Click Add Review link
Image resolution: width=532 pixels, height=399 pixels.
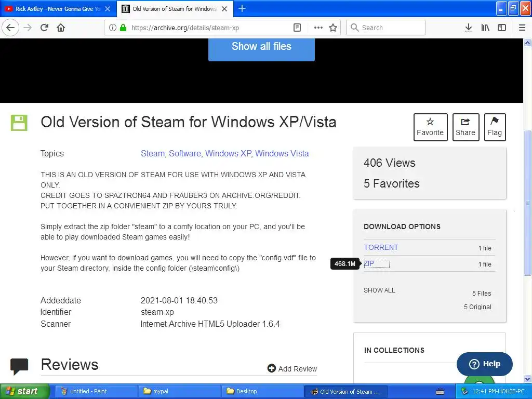pyautogui.click(x=292, y=368)
